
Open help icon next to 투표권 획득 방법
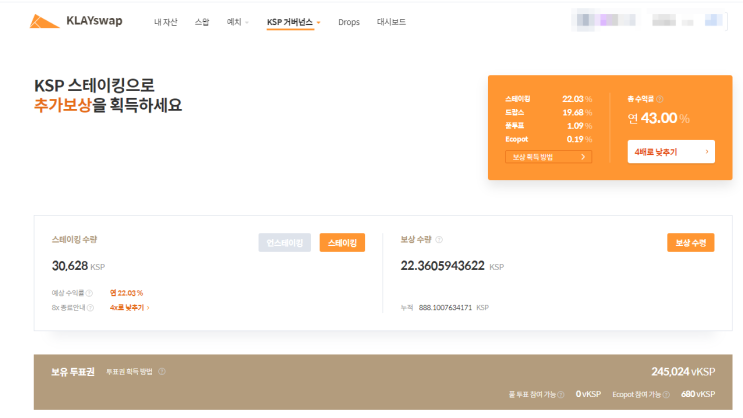[x=162, y=372]
